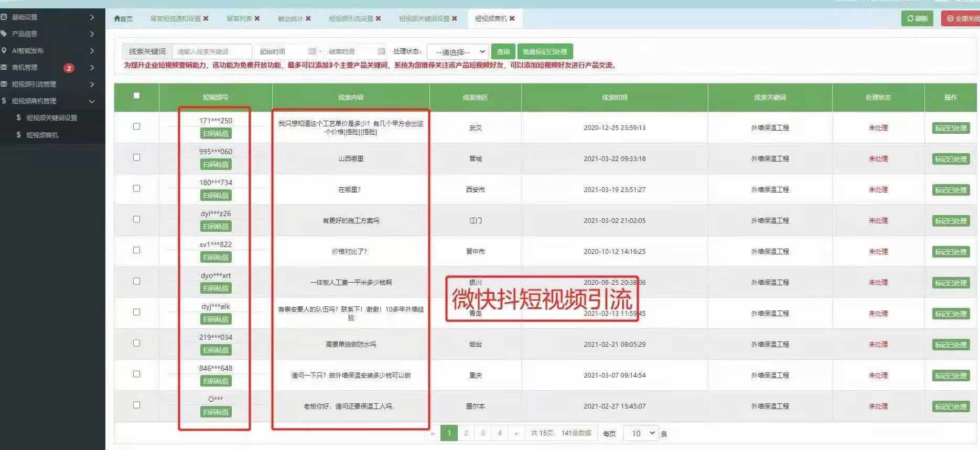Switch to the 短视频关键词设置 tab
This screenshot has height=450, width=980.
coord(424,18)
